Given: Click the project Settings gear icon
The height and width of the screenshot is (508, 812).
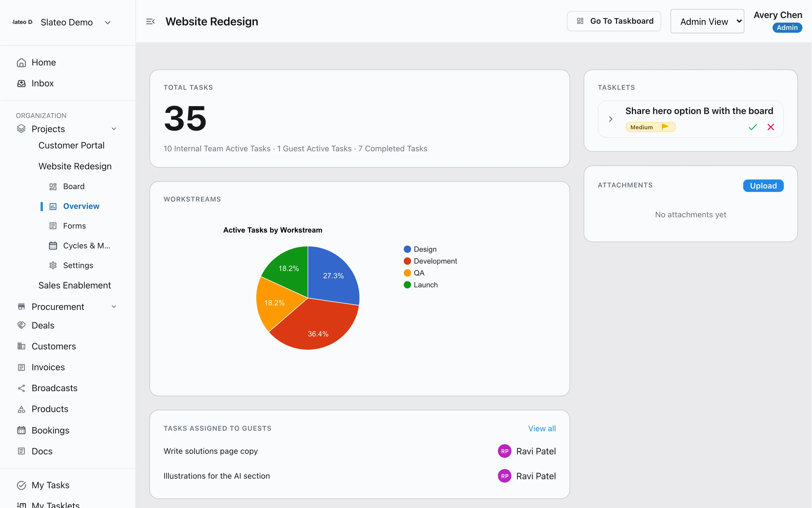Looking at the screenshot, I should (x=53, y=265).
